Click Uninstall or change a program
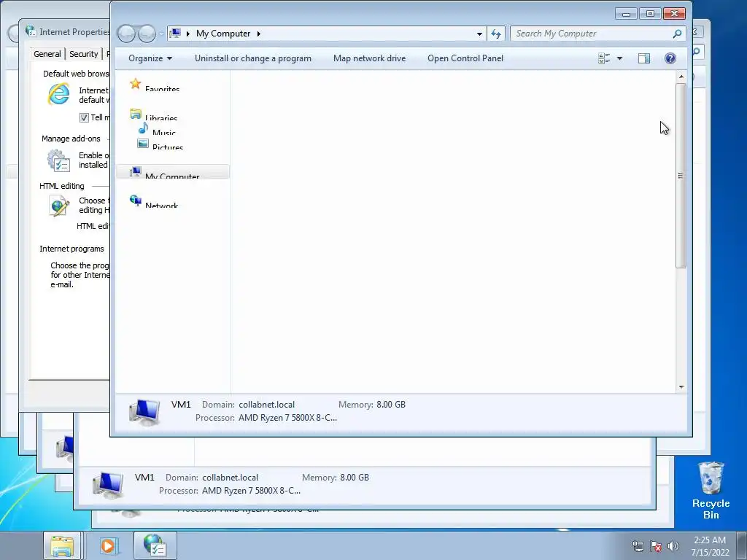 [x=253, y=58]
